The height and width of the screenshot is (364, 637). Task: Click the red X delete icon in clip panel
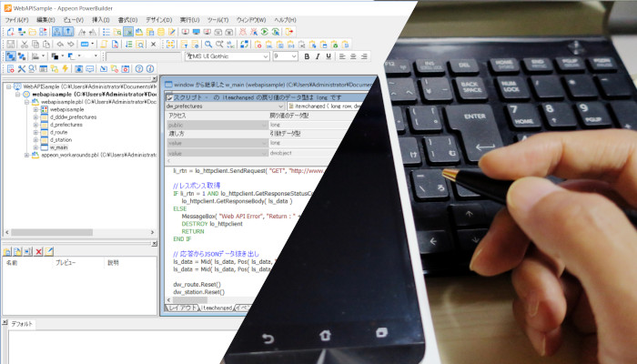(x=38, y=250)
